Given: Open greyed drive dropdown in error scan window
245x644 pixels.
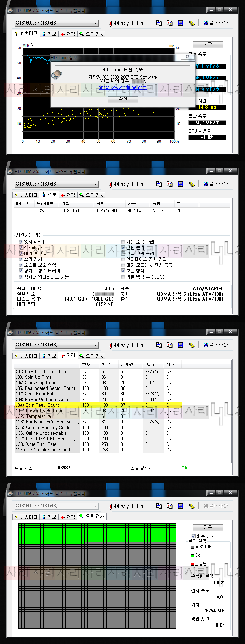Looking at the screenshot, I should [56, 506].
